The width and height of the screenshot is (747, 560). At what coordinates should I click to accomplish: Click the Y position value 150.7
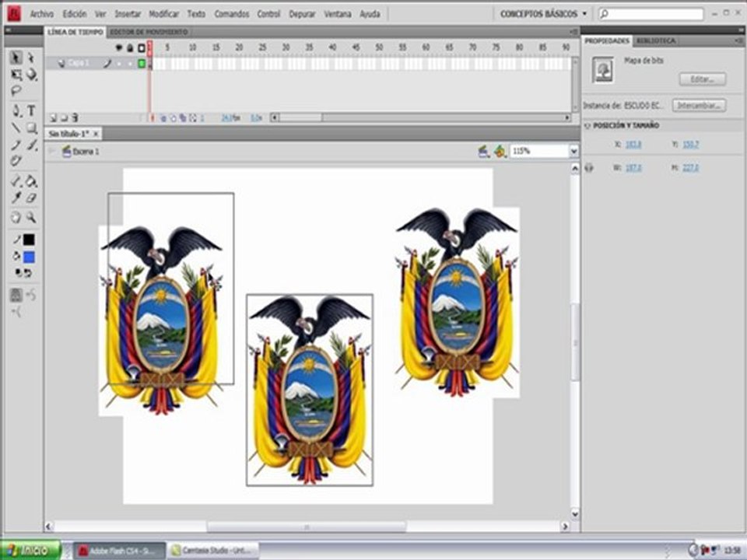click(x=690, y=145)
